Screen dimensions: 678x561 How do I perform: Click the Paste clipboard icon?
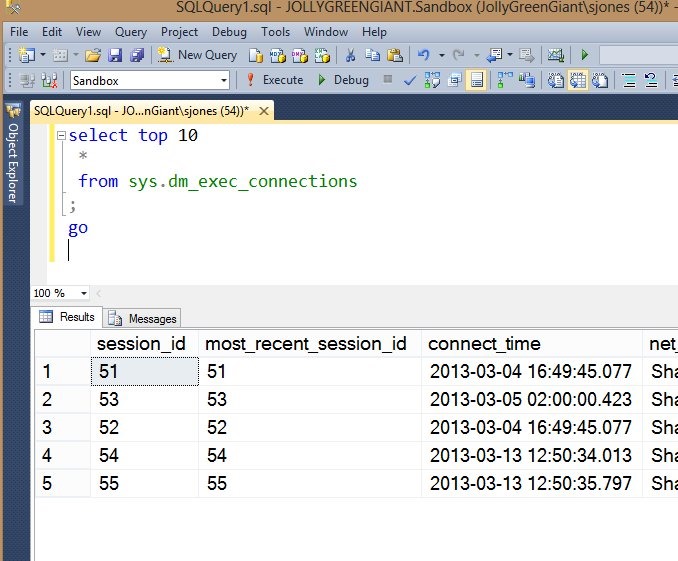tap(395, 55)
